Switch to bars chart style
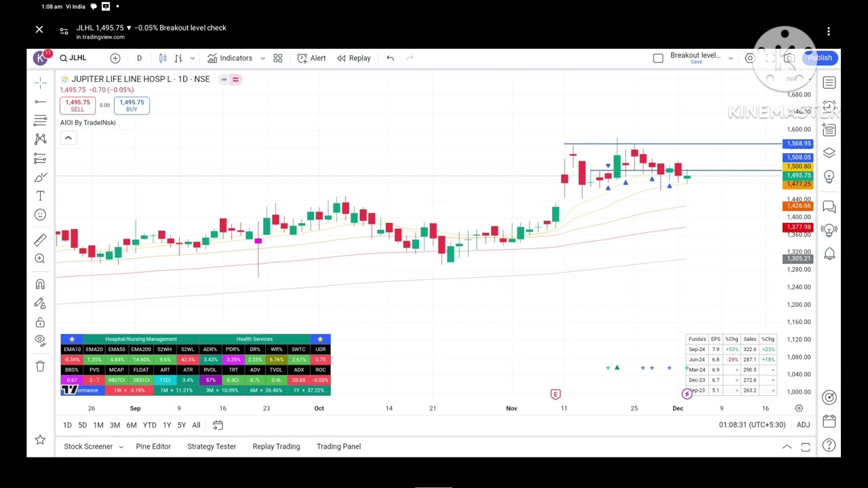Screen dimensions: 868x488 178,58
